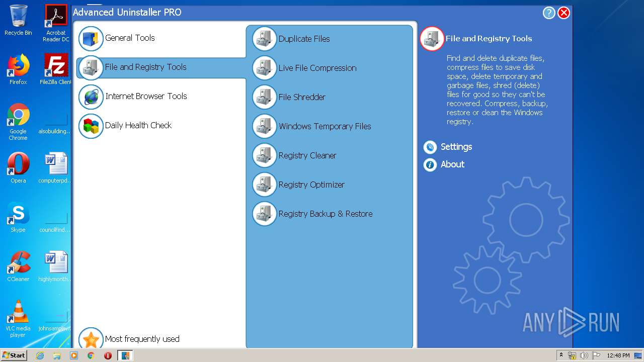Select johnsample desktop file
This screenshot has width=644, height=362.
point(56,319)
